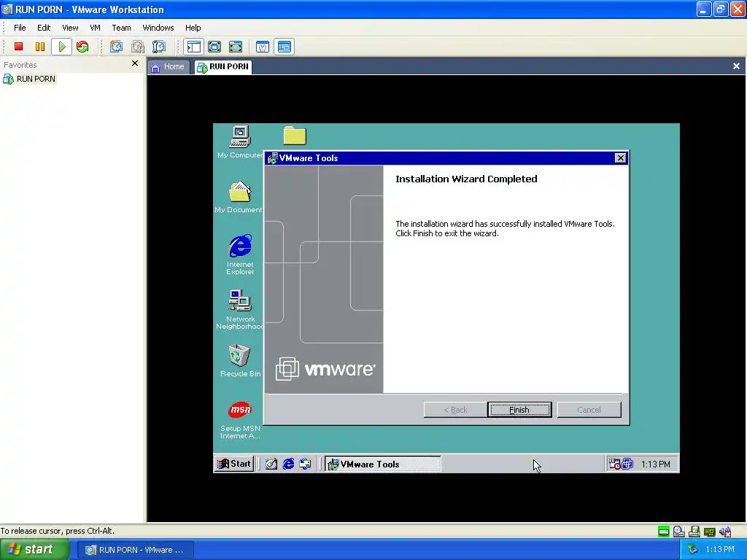Screen dimensions: 747x560
Task: Close the VMware Tools dialog
Action: (620, 158)
